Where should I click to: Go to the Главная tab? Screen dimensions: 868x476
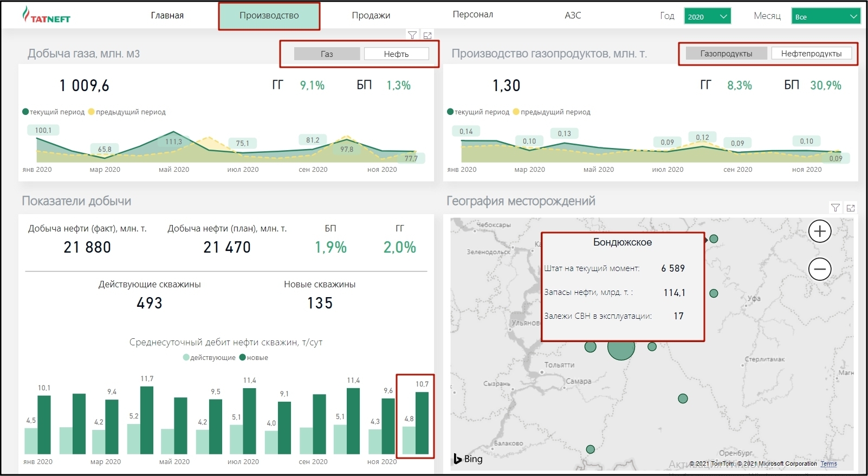tap(167, 15)
